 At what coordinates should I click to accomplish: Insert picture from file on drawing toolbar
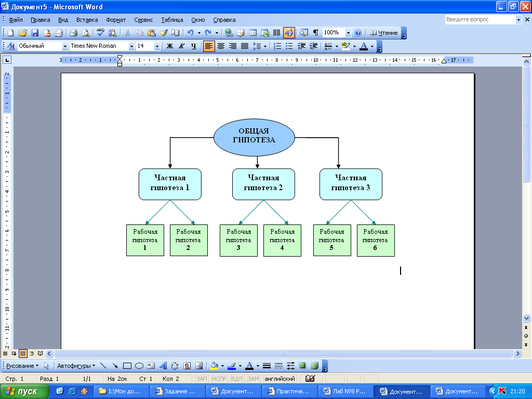click(199, 366)
